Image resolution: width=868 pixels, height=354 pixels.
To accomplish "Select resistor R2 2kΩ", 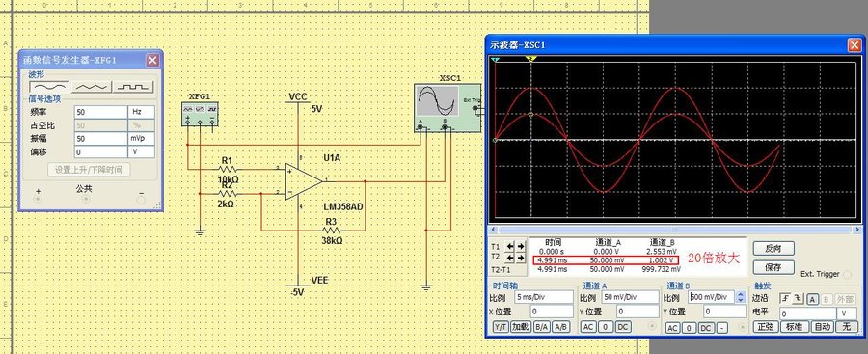I will tap(228, 194).
